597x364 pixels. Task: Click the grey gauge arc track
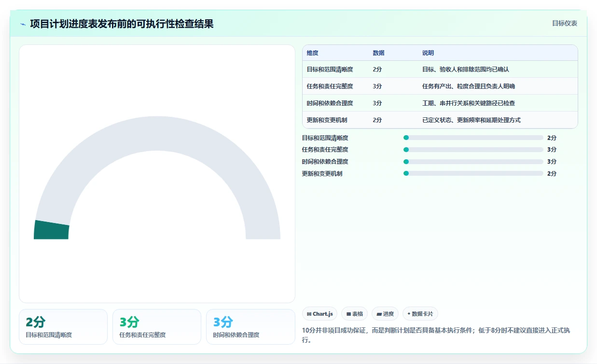[x=157, y=134]
